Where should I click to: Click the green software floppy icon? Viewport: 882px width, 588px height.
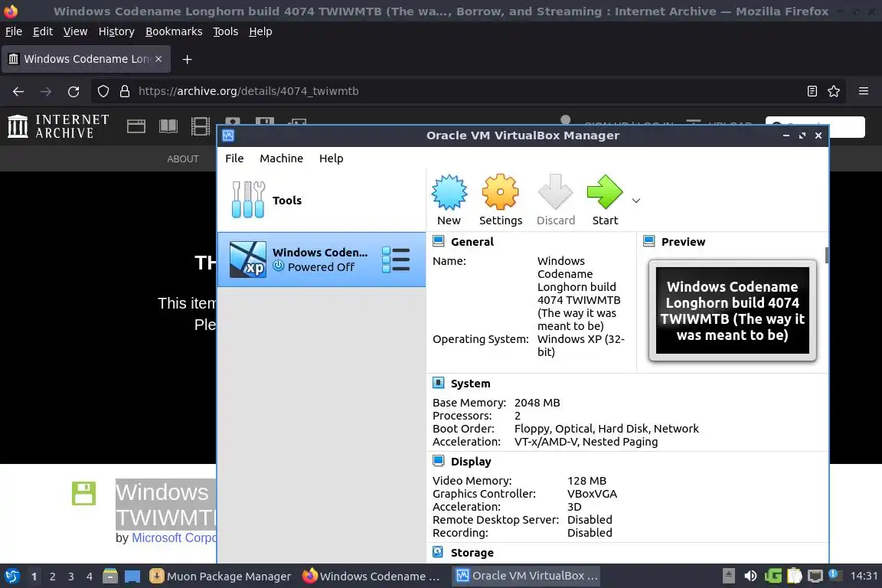(83, 494)
